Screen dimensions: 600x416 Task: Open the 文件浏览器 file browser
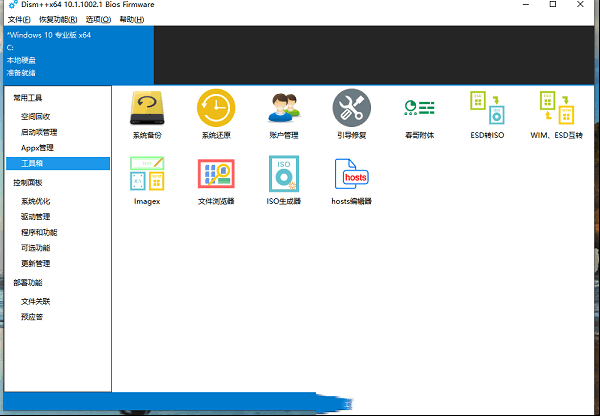(x=216, y=180)
